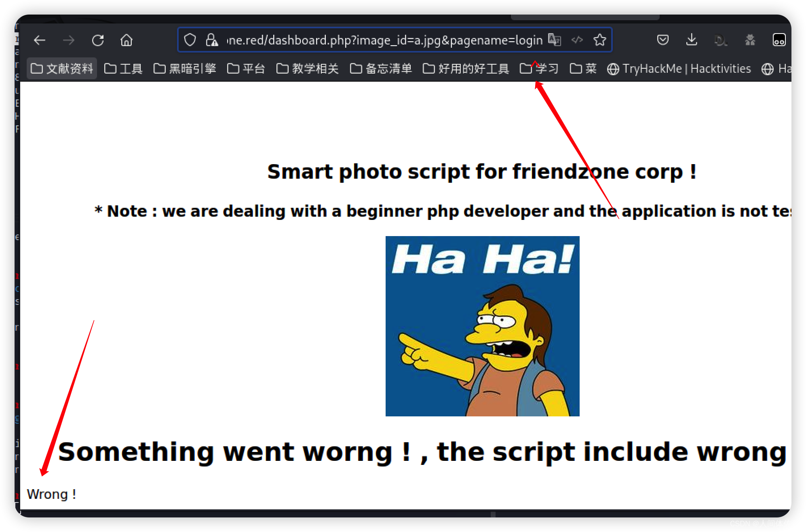Click the greyed-out extension icon in toolbar
806x532 pixels.
tap(721, 40)
